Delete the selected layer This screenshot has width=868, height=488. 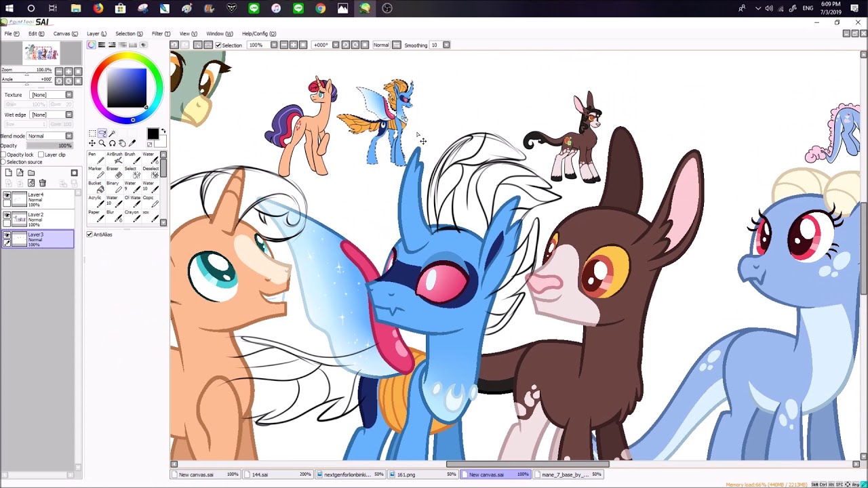tap(43, 183)
